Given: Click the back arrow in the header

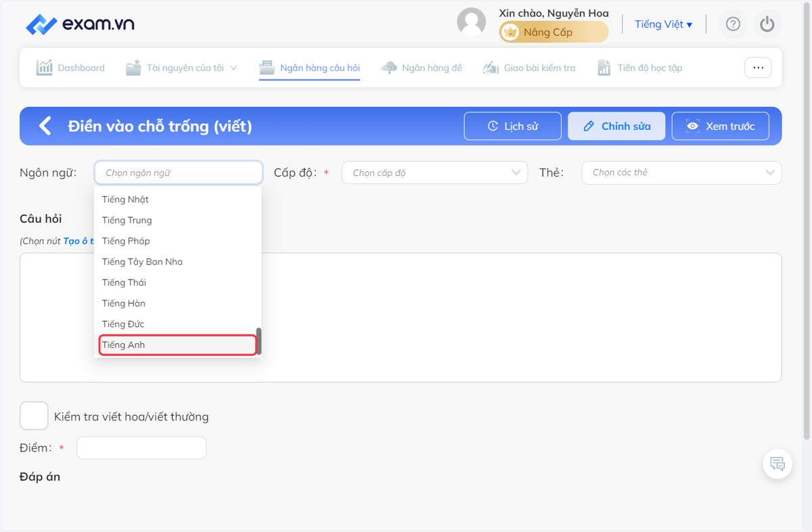Looking at the screenshot, I should click(45, 126).
